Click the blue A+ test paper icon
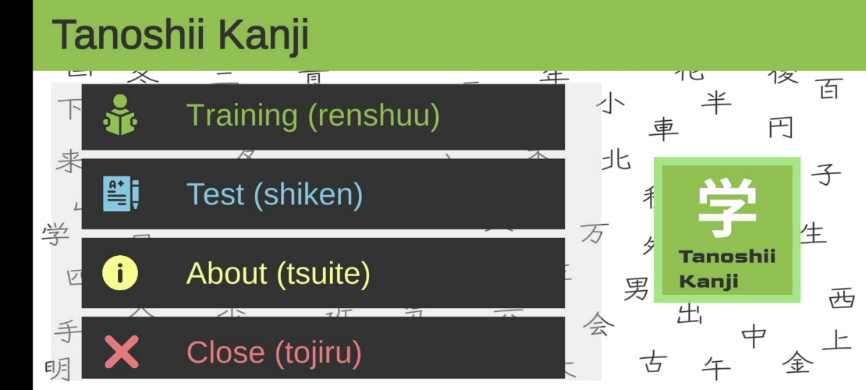 120,194
